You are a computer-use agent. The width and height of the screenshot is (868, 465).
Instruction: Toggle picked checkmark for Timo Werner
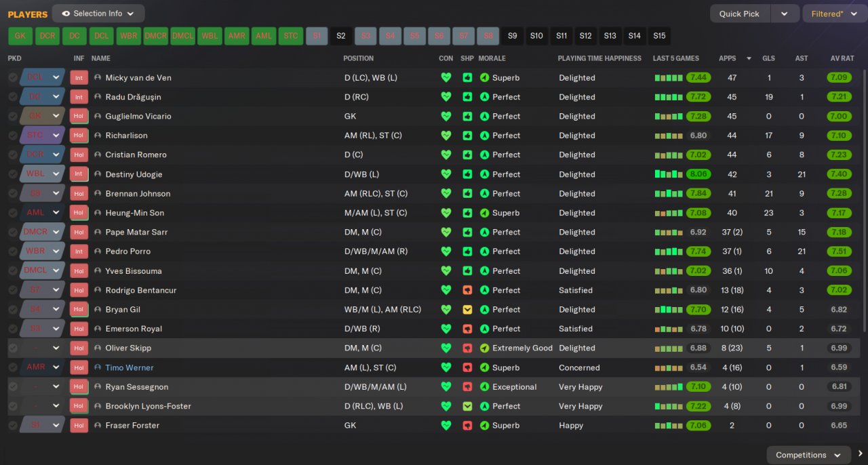[13, 367]
